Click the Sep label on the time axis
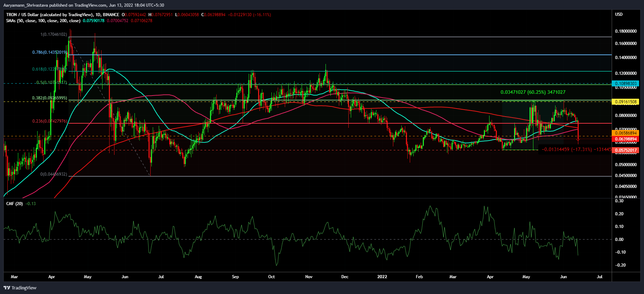 (x=236, y=277)
